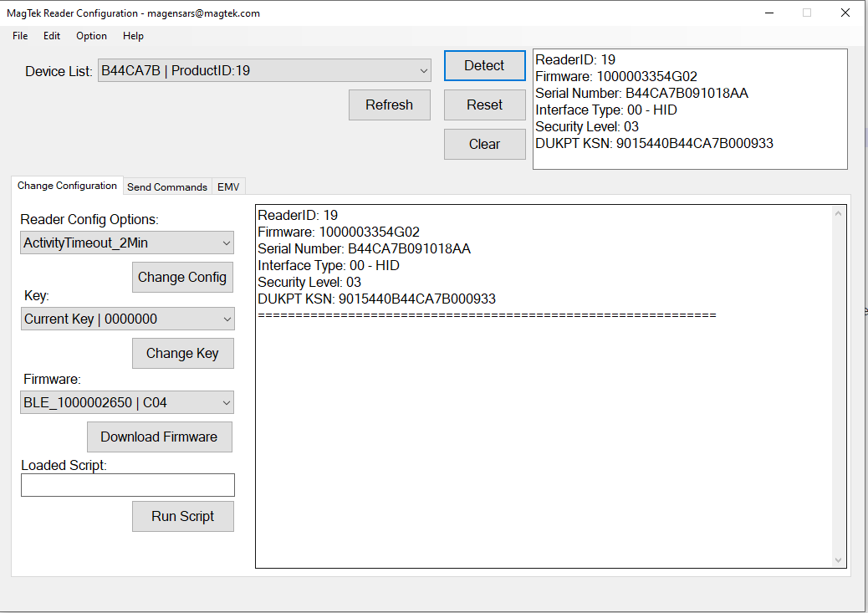
Task: Open the File menu
Action: coord(20,36)
